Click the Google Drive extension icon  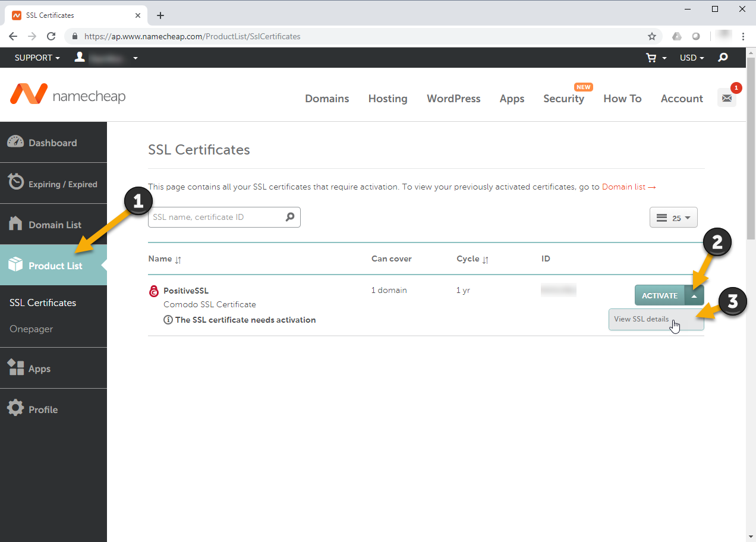(x=677, y=36)
